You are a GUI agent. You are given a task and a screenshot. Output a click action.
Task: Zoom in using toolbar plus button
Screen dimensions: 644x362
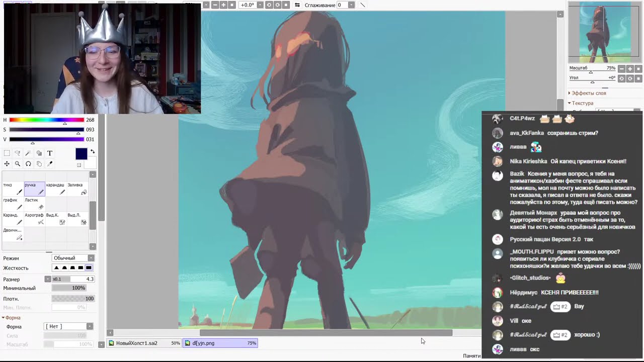pyautogui.click(x=223, y=5)
